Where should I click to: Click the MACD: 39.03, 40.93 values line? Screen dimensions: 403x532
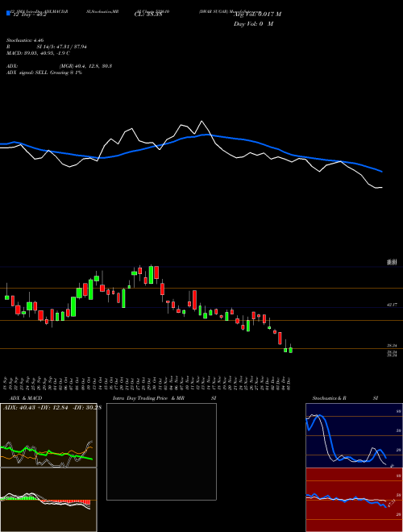click(x=38, y=53)
